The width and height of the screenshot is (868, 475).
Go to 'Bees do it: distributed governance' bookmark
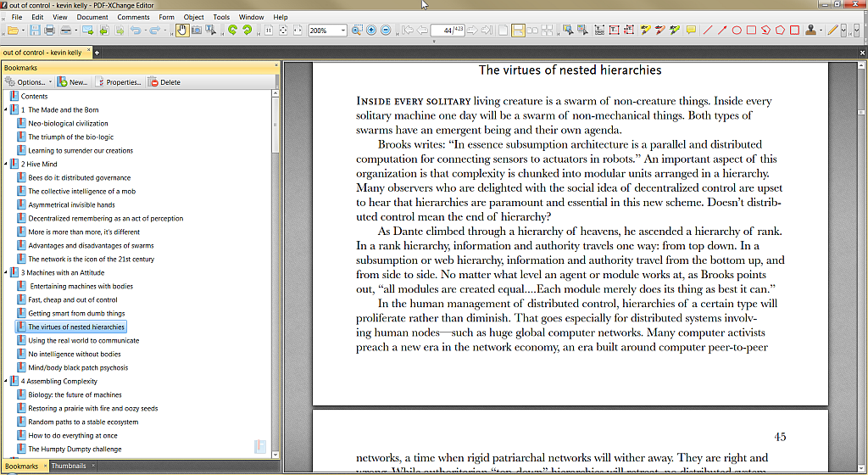pyautogui.click(x=80, y=178)
